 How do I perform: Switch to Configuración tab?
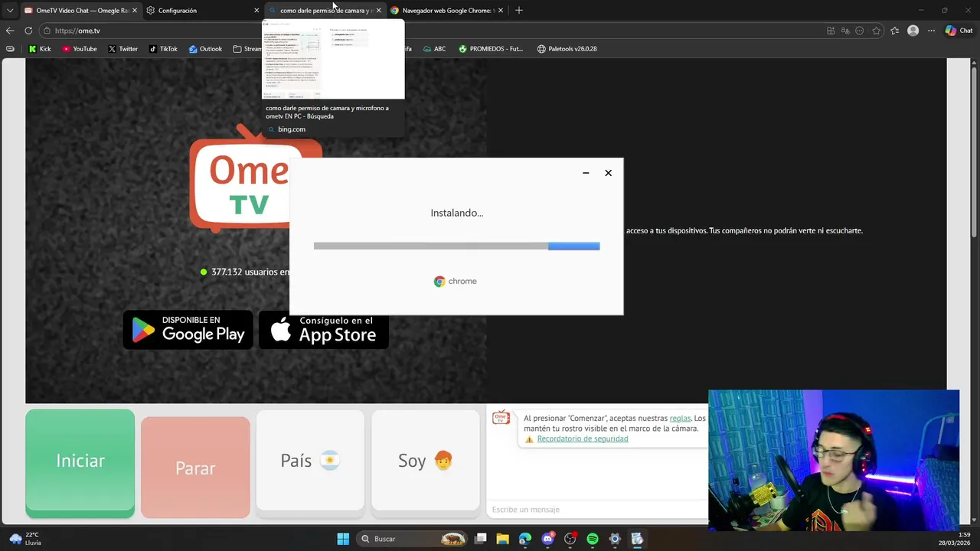coord(202,11)
